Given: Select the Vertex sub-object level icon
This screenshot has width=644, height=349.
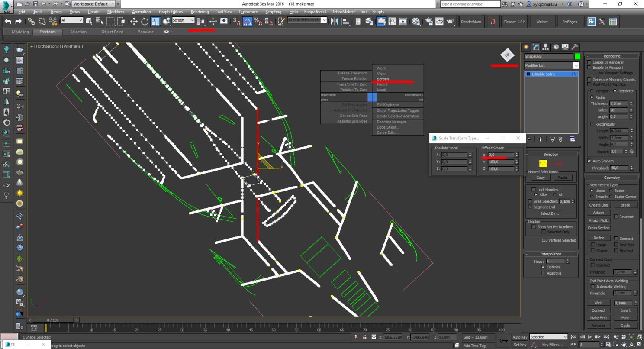Looking at the screenshot, I should click(543, 164).
